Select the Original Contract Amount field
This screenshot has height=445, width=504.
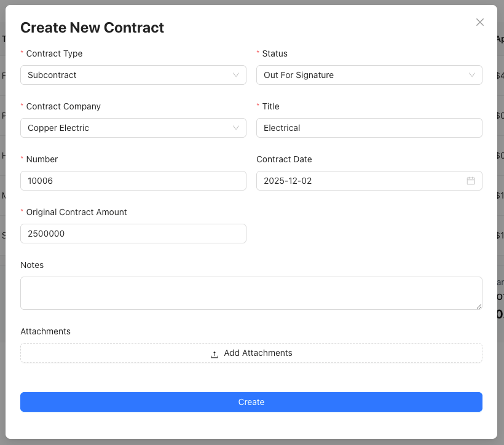(133, 234)
